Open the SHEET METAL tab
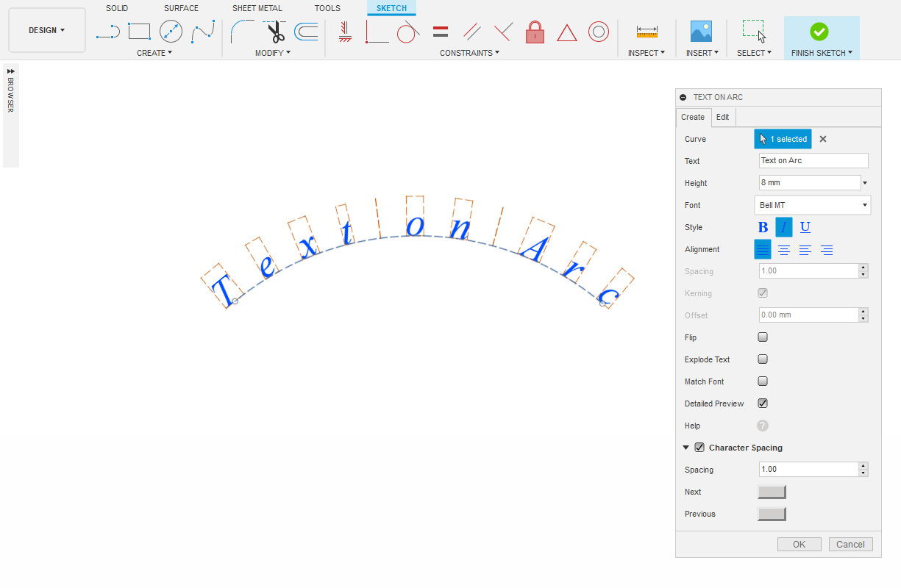Viewport: 901px width, 588px height. point(257,8)
